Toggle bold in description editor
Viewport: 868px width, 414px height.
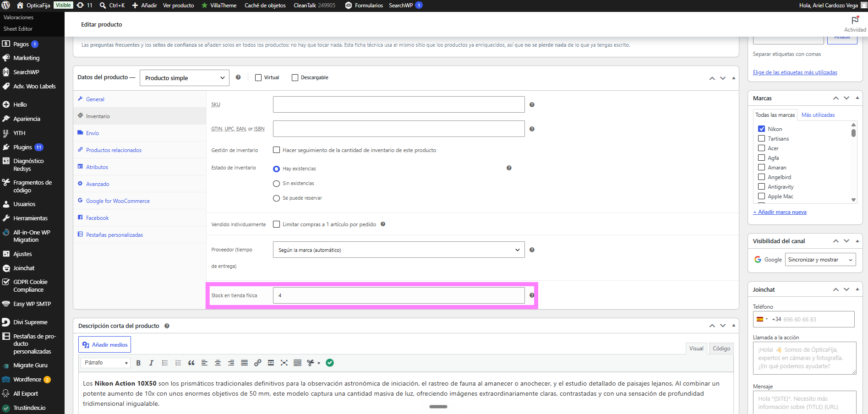(x=138, y=363)
